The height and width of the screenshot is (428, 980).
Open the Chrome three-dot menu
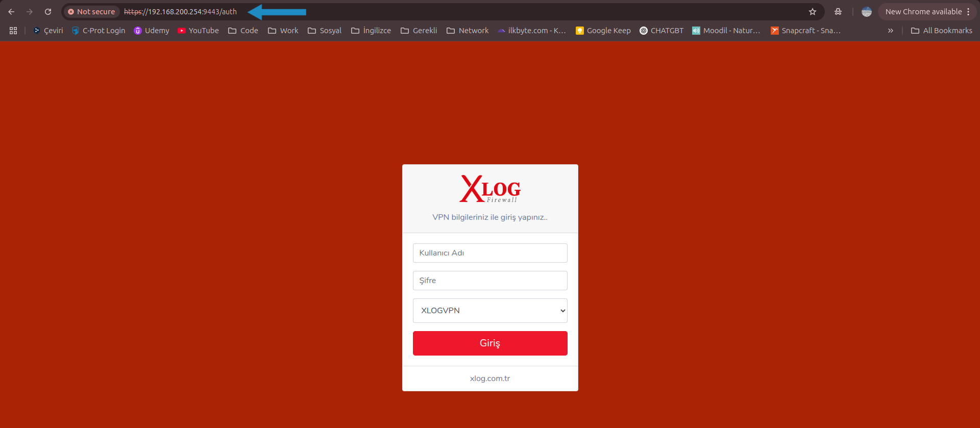point(968,12)
